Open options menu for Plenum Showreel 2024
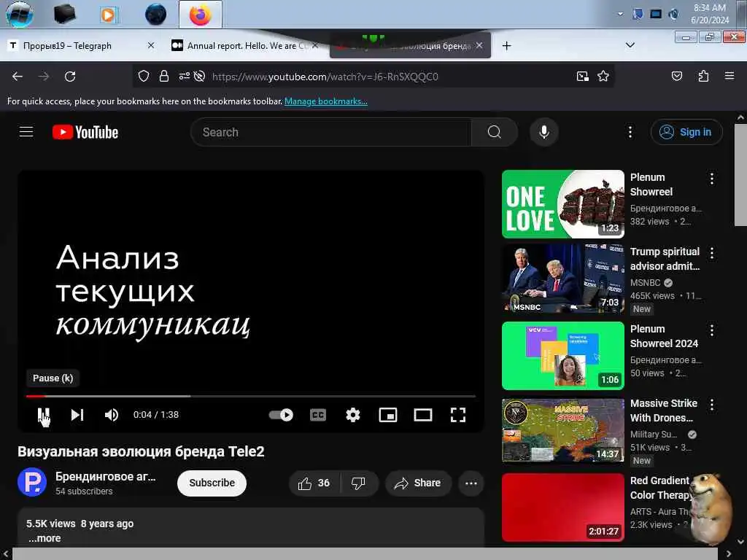This screenshot has width=747, height=560. [x=712, y=330]
